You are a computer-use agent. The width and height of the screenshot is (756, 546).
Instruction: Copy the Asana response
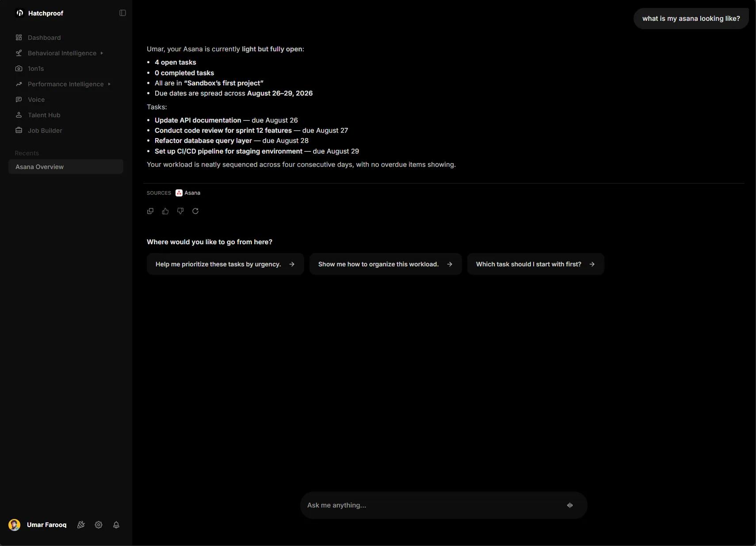150,211
